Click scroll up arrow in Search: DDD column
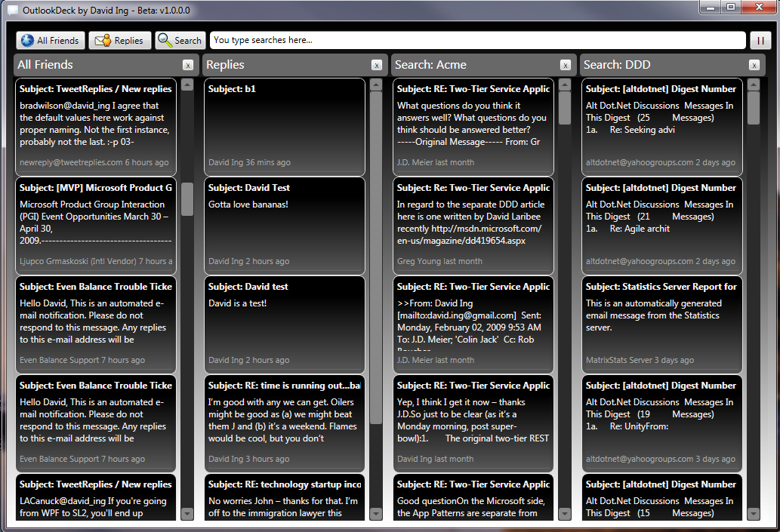780x532 pixels. pos(754,85)
